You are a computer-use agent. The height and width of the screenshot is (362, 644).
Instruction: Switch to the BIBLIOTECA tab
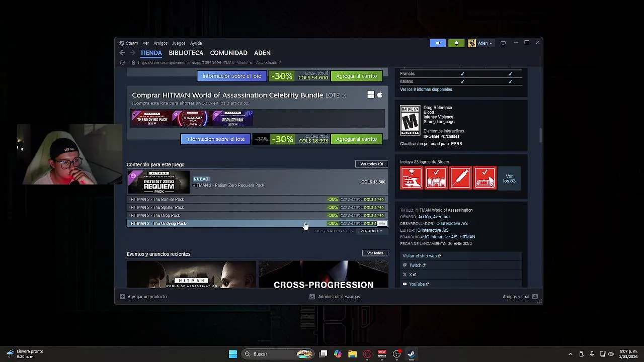186,53
